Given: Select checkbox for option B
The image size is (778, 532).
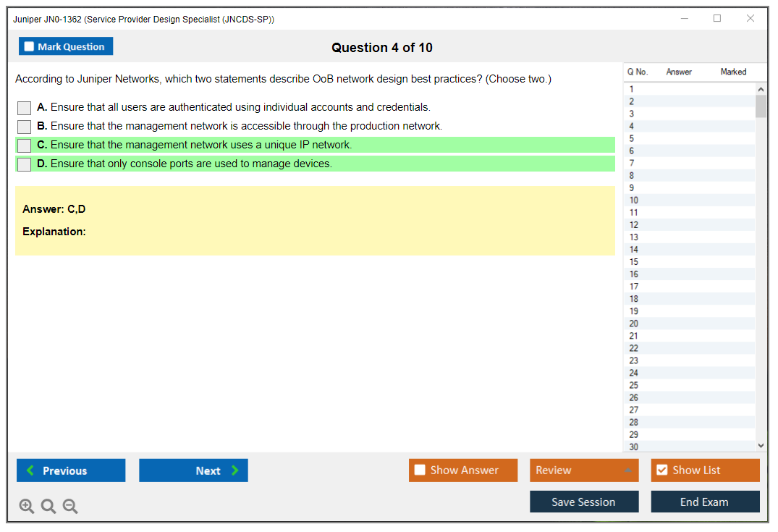Looking at the screenshot, I should click(x=25, y=127).
